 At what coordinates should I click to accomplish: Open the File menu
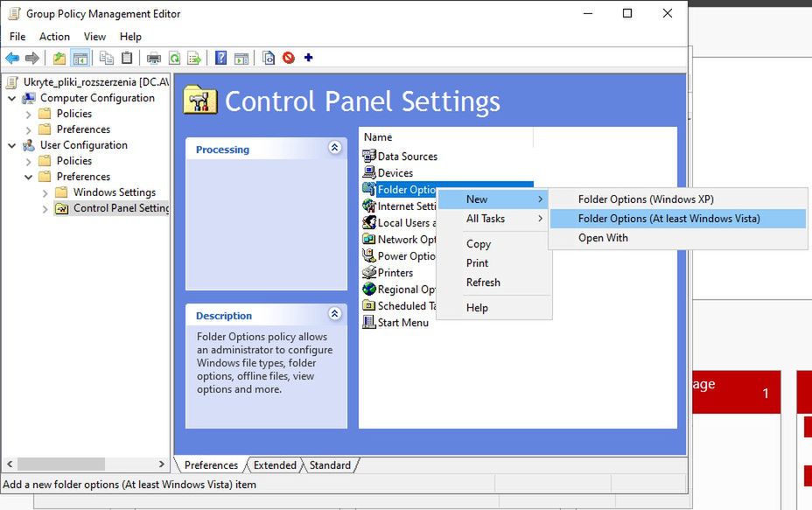[17, 37]
